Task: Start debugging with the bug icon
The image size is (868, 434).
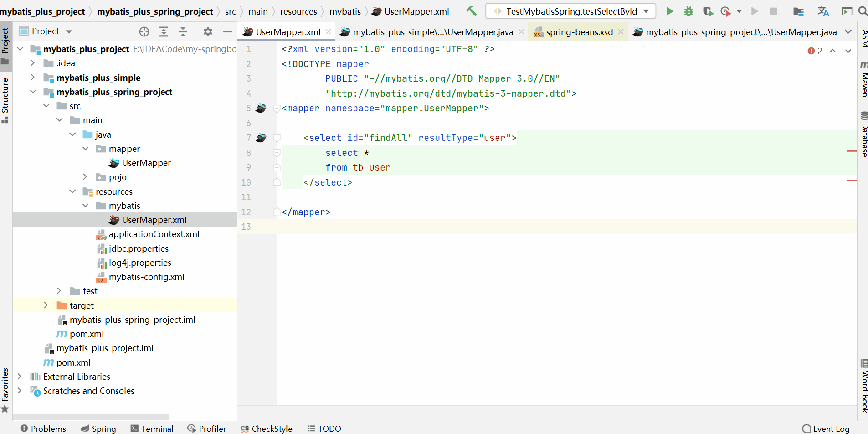Action: [x=689, y=11]
